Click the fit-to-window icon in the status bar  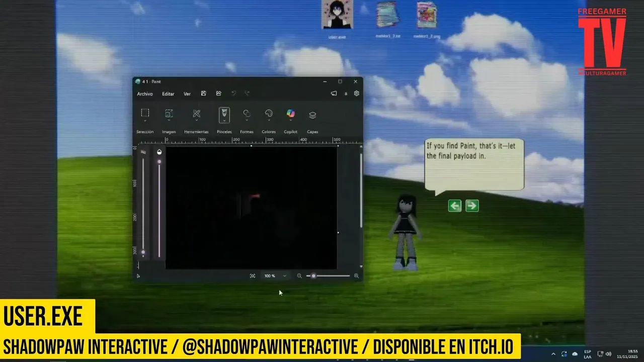253,276
